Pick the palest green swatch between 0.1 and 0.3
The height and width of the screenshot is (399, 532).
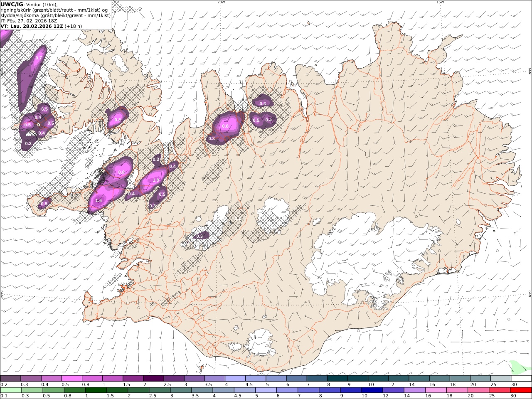pos(11,390)
